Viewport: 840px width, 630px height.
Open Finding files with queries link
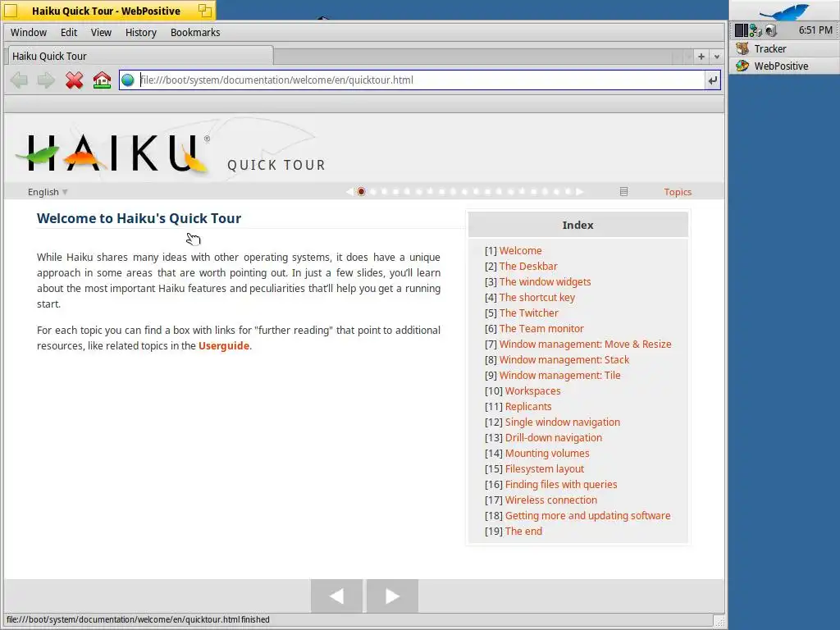[561, 484]
